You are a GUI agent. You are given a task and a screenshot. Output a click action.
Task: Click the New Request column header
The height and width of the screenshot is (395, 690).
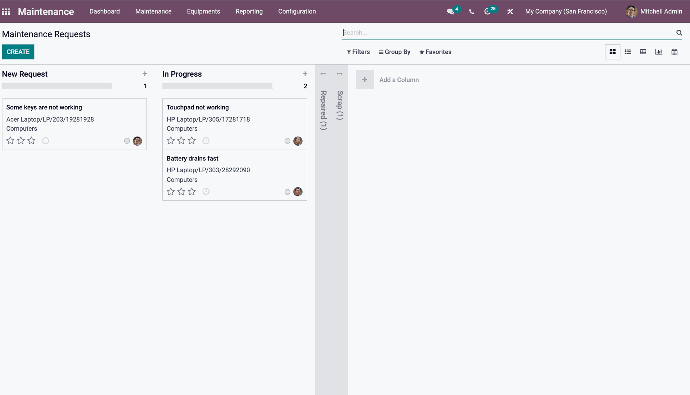(25, 74)
